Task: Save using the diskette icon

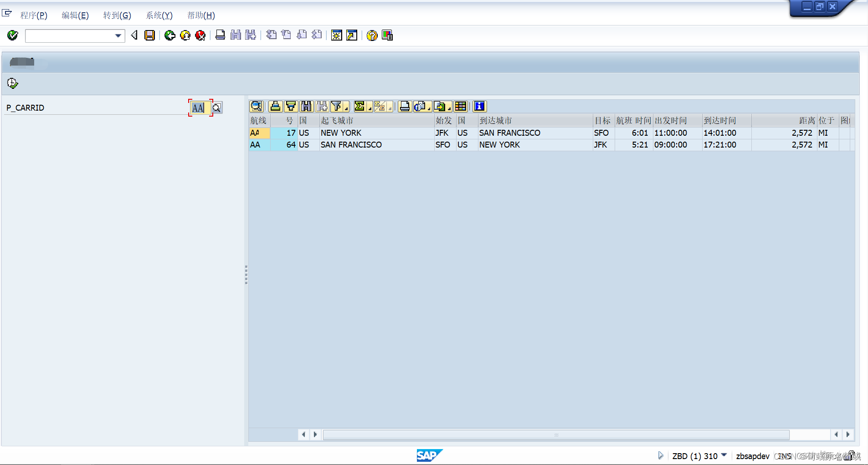Action: tap(149, 36)
